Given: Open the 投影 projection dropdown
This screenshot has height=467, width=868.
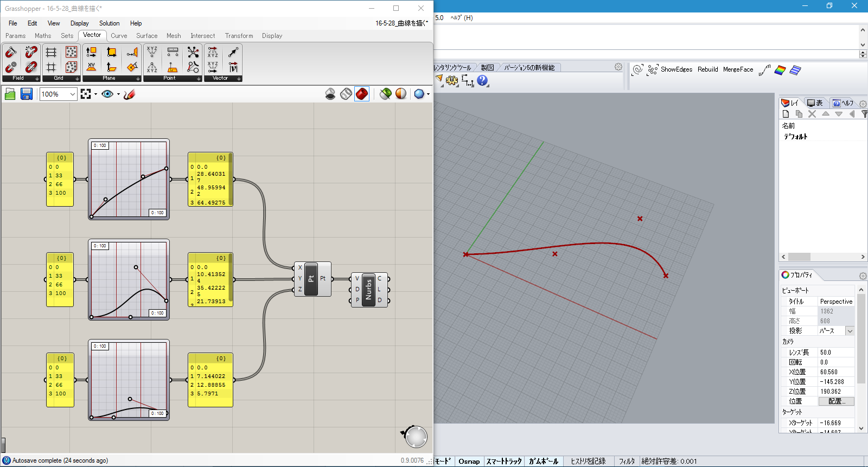Looking at the screenshot, I should (x=850, y=331).
